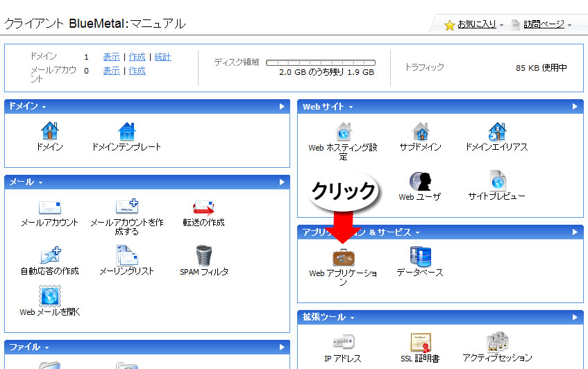Open the SPAM フィルタ trash icon

(x=203, y=256)
